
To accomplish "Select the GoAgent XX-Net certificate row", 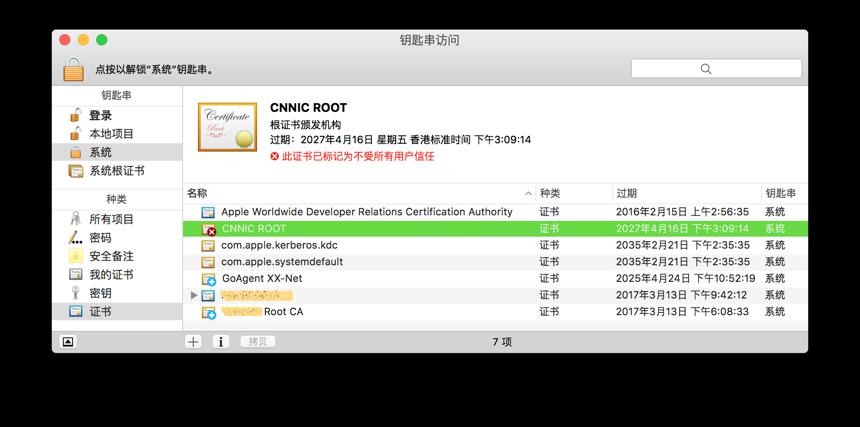I will (495, 278).
